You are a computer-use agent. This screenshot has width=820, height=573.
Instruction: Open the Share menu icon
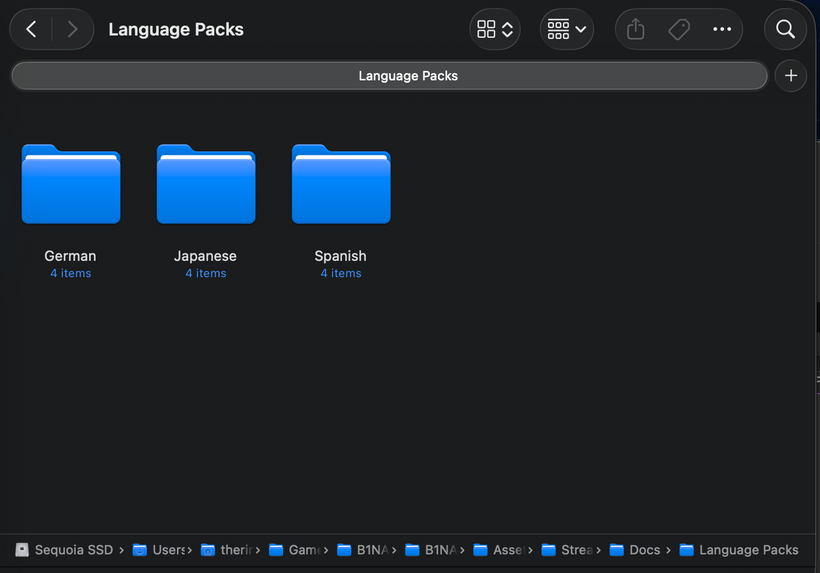point(636,30)
